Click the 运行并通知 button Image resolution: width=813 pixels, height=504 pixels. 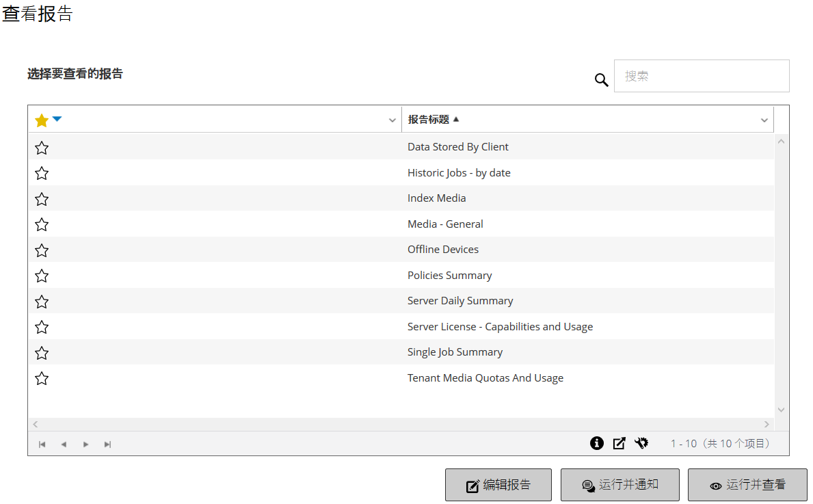[619, 485]
